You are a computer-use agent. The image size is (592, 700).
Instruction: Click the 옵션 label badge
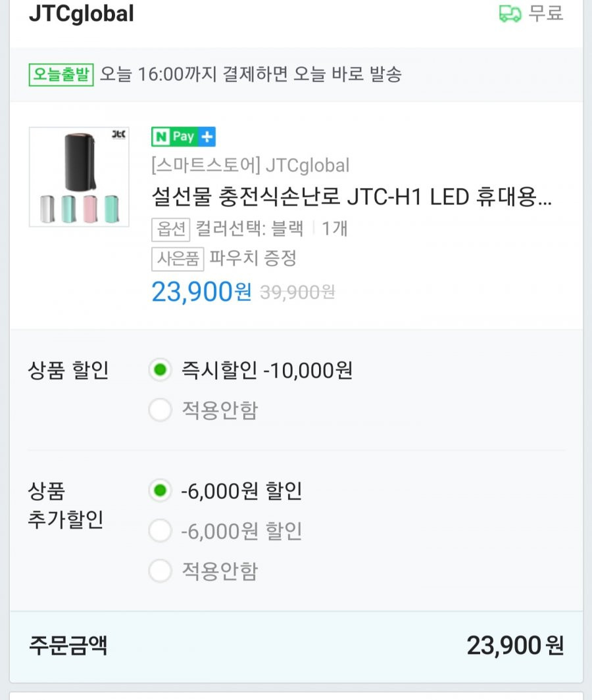click(171, 229)
